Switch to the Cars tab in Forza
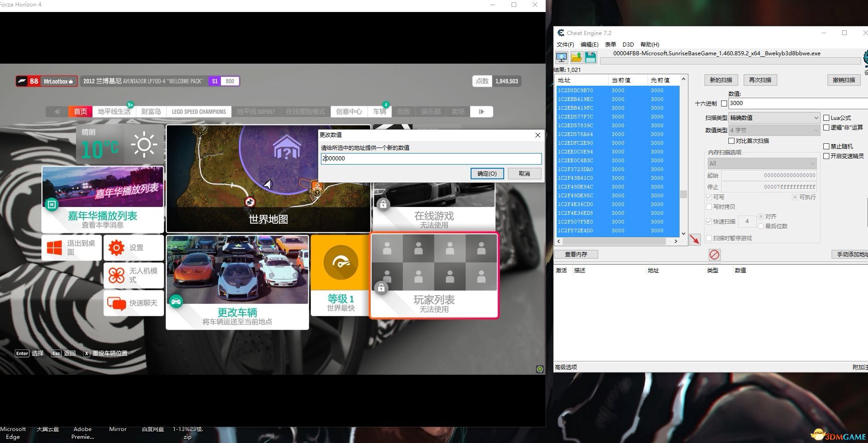The height and width of the screenshot is (443, 868). point(380,112)
